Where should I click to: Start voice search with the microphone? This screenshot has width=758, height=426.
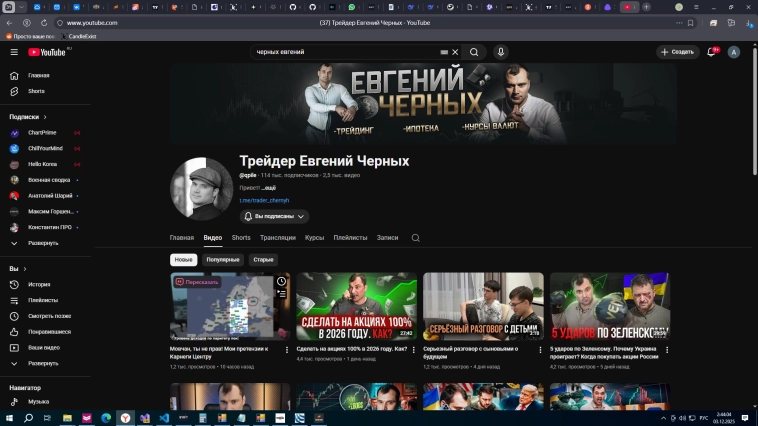[501, 52]
